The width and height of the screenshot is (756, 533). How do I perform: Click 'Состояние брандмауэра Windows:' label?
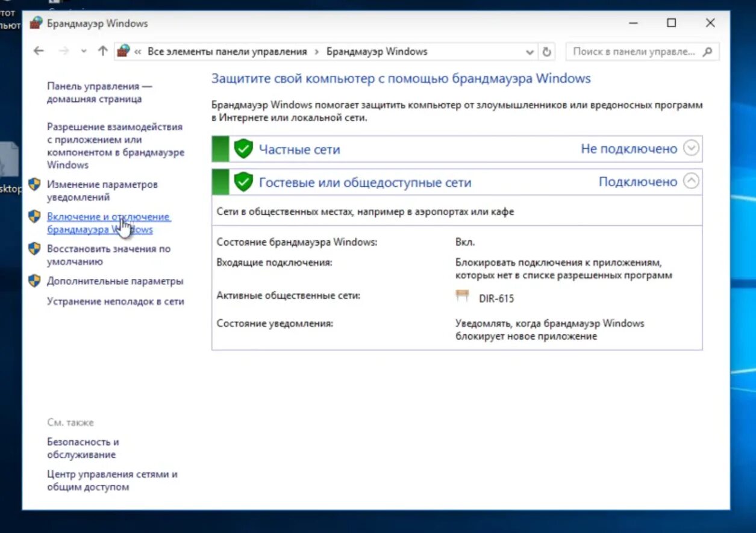(297, 243)
